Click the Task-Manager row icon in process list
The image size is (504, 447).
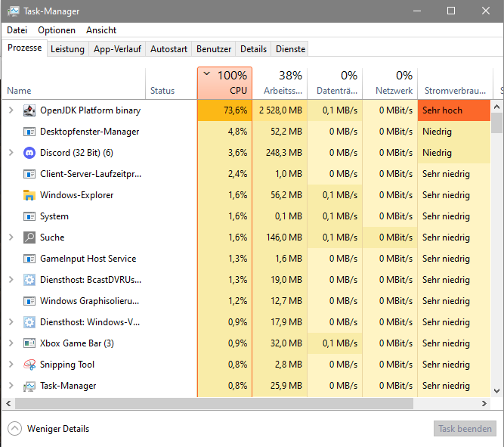click(29, 386)
